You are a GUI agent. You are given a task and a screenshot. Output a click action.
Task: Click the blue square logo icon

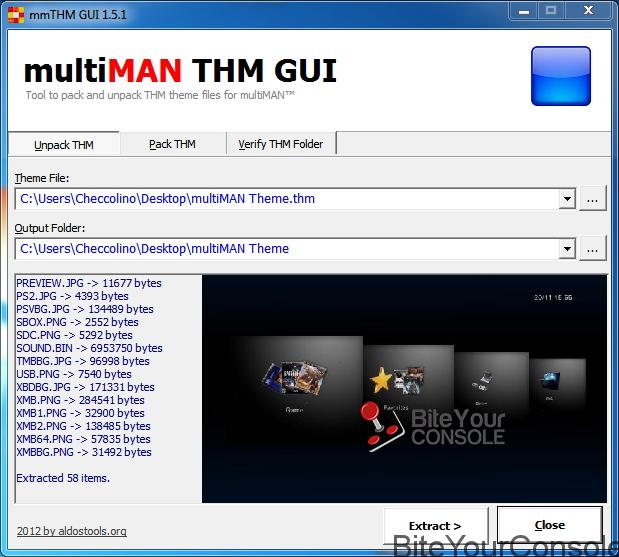pyautogui.click(x=561, y=76)
